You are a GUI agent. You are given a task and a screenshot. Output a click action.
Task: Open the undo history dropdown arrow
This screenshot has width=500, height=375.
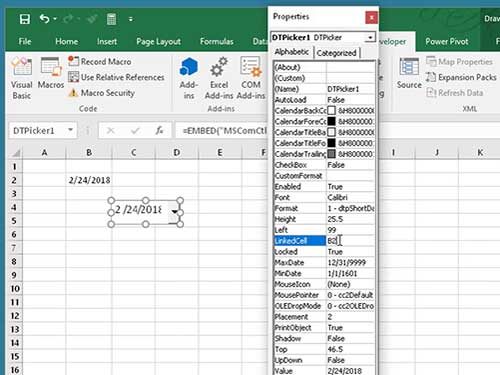point(55,19)
